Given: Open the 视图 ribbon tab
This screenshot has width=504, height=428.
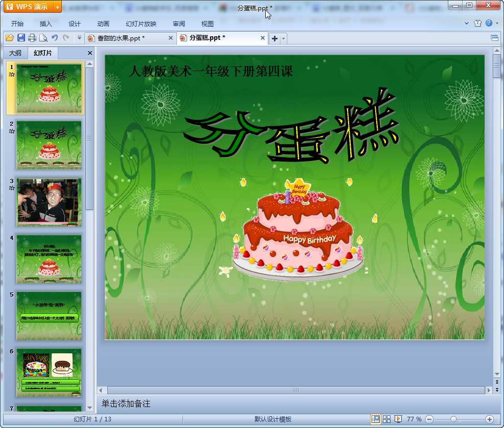Looking at the screenshot, I should click(208, 24).
